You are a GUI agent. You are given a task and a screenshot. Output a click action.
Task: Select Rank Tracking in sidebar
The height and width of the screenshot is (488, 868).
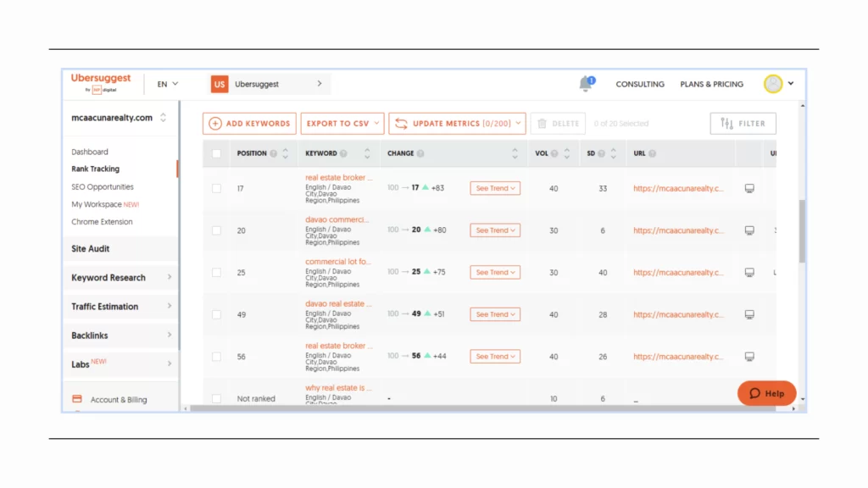click(95, 169)
